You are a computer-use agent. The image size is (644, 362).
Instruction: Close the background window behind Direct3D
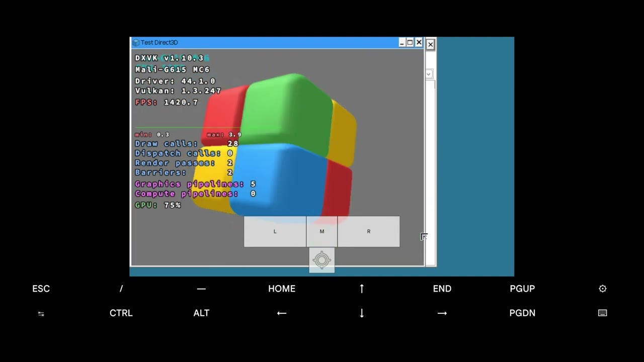[430, 44]
